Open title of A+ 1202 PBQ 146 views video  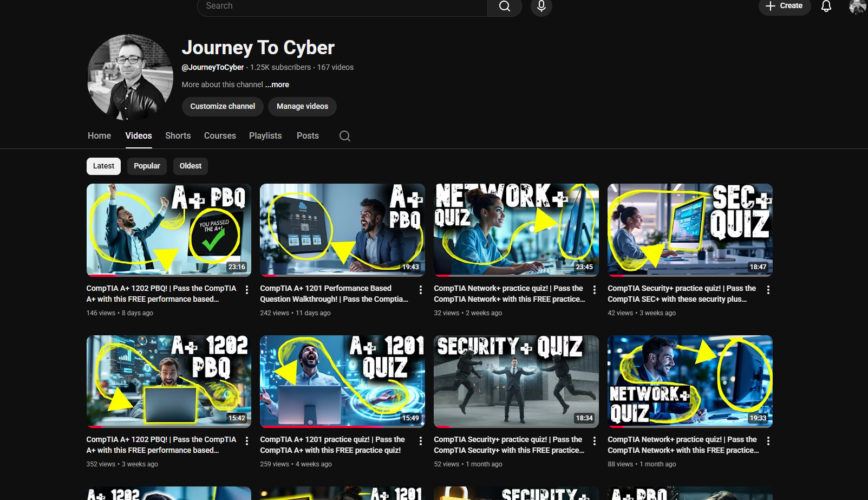click(x=161, y=294)
